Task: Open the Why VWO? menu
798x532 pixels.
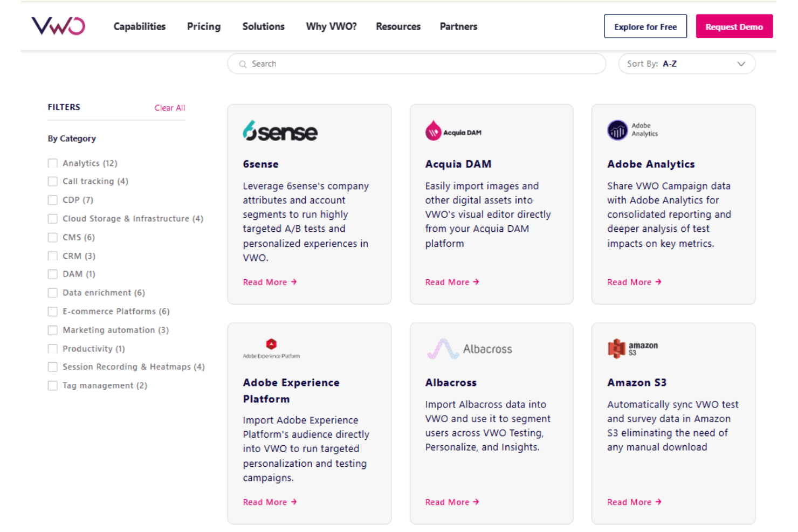Action: tap(331, 26)
